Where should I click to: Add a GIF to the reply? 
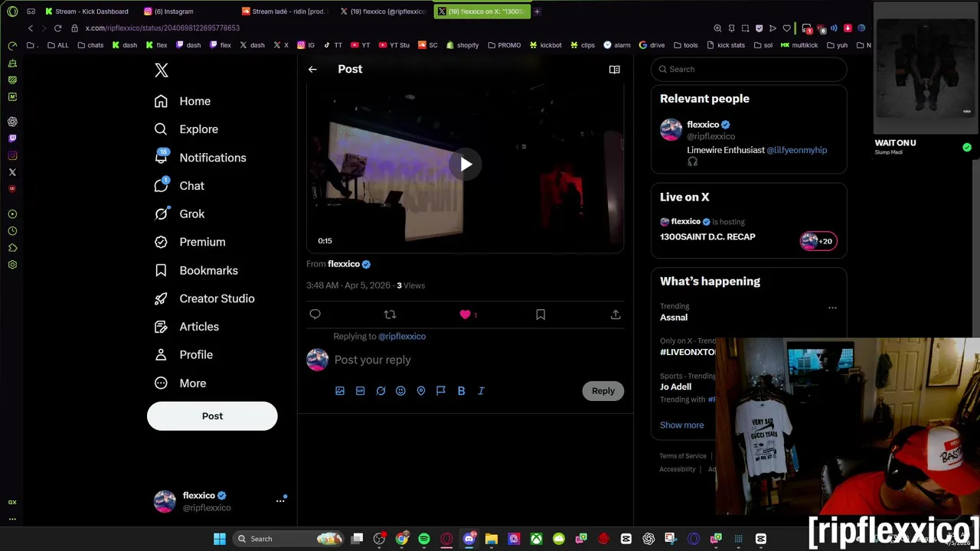360,391
